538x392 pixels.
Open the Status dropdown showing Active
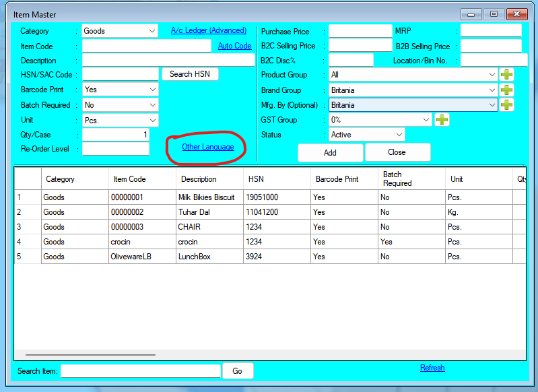tap(367, 135)
